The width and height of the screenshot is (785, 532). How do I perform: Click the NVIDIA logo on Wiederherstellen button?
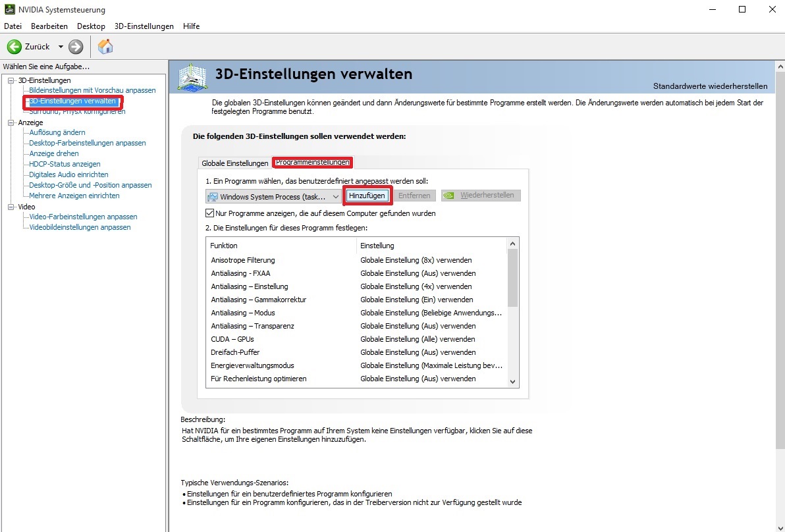449,196
